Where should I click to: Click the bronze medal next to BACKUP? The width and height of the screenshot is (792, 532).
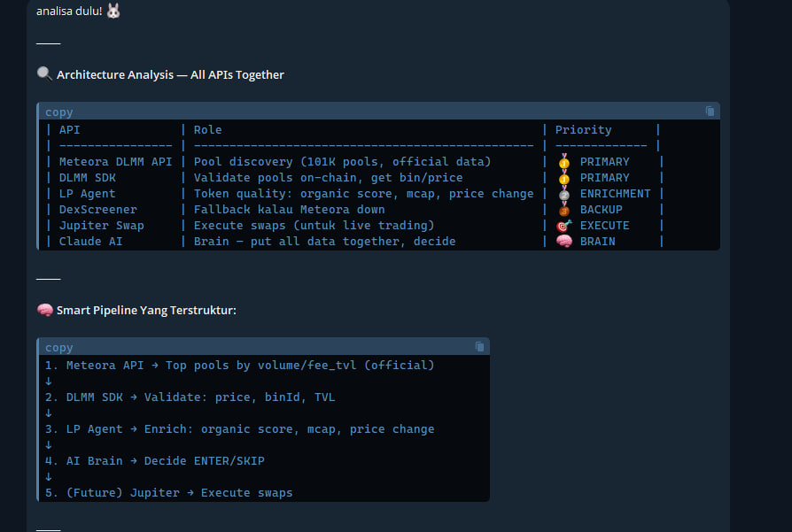click(x=564, y=210)
